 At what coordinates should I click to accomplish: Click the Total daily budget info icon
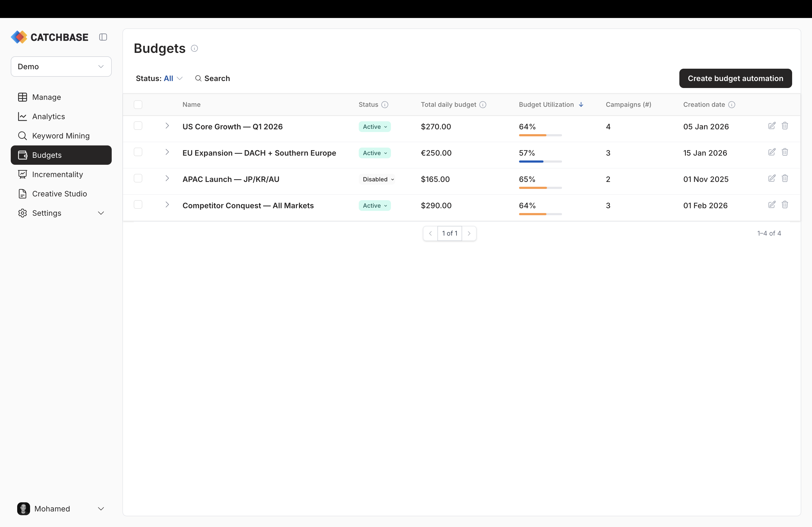click(x=483, y=105)
